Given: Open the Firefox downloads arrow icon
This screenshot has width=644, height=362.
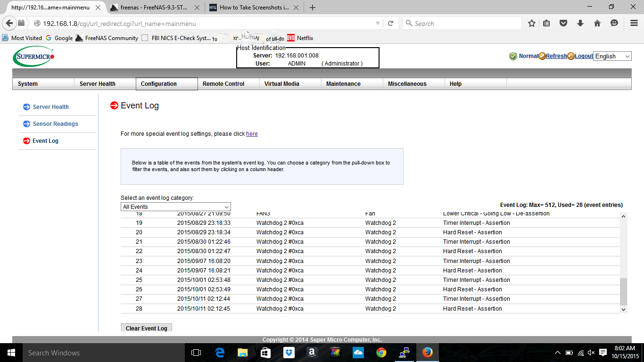Looking at the screenshot, I should (x=580, y=23).
